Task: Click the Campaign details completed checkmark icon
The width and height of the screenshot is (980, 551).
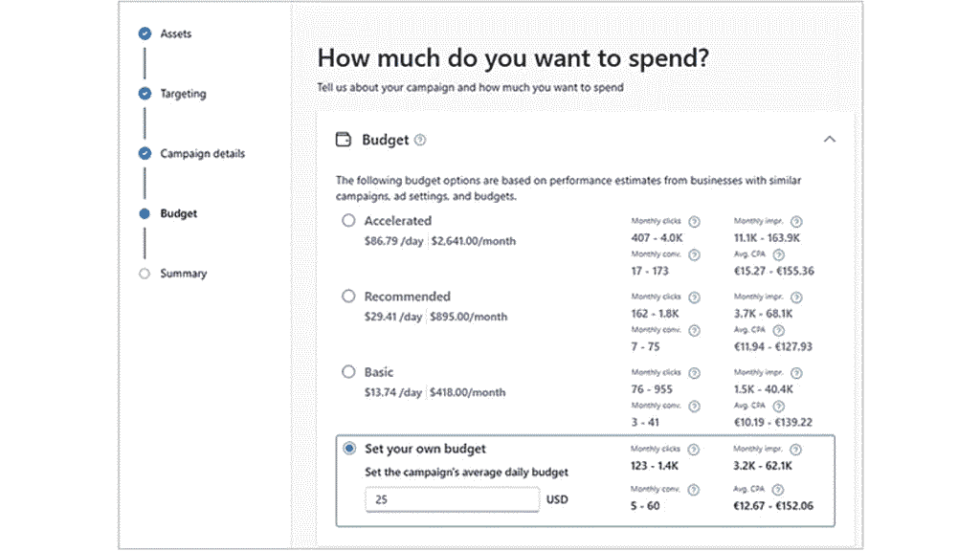Action: pos(145,153)
